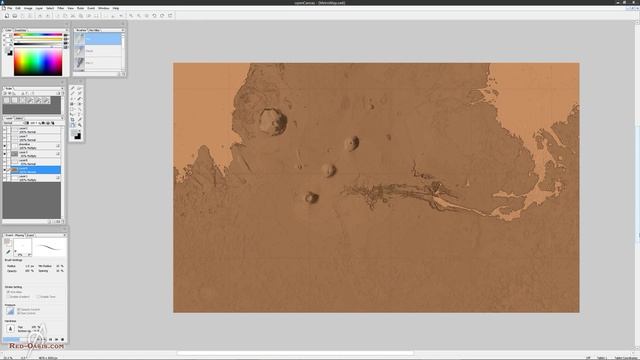Image resolution: width=640 pixels, height=360 pixels.
Task: Open the Filter menu
Action: [60, 8]
